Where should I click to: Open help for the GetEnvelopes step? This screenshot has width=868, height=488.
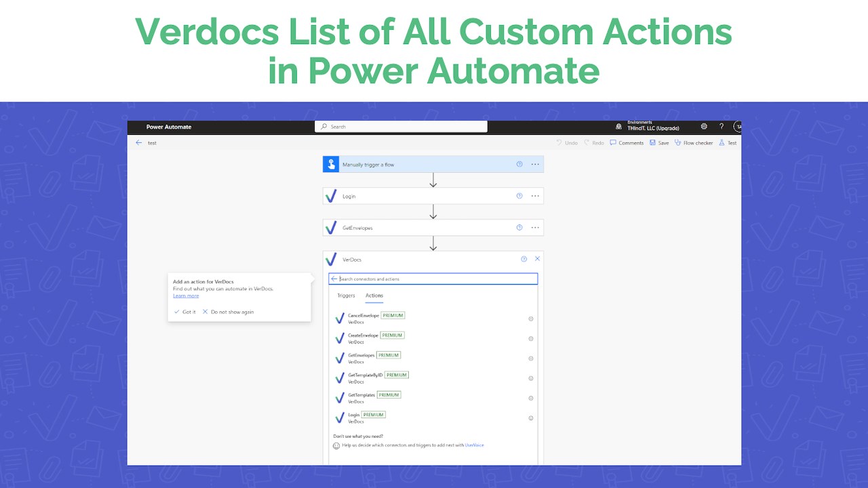[x=519, y=228]
